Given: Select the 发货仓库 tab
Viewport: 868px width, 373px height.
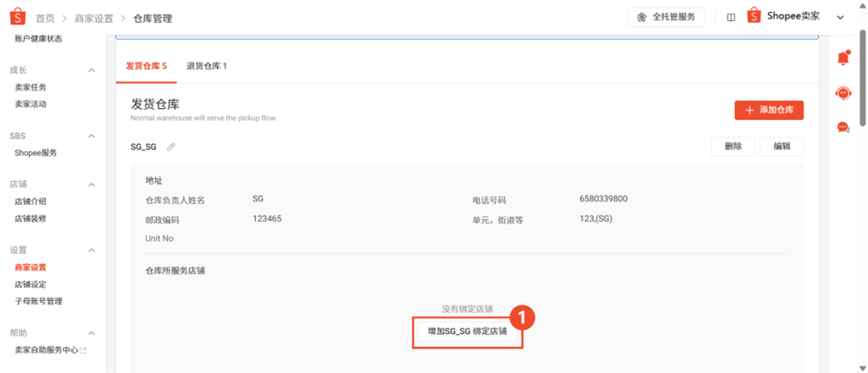Looking at the screenshot, I should pyautogui.click(x=146, y=66).
